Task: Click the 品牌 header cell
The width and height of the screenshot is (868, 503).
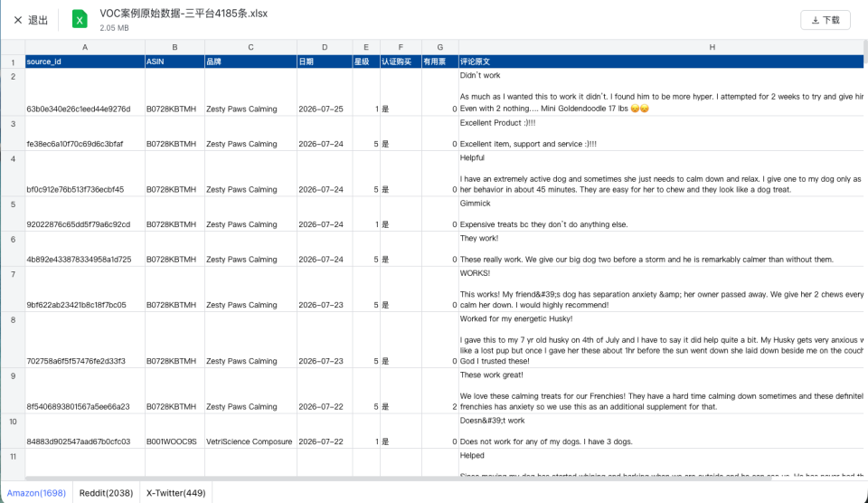Action: (x=250, y=62)
